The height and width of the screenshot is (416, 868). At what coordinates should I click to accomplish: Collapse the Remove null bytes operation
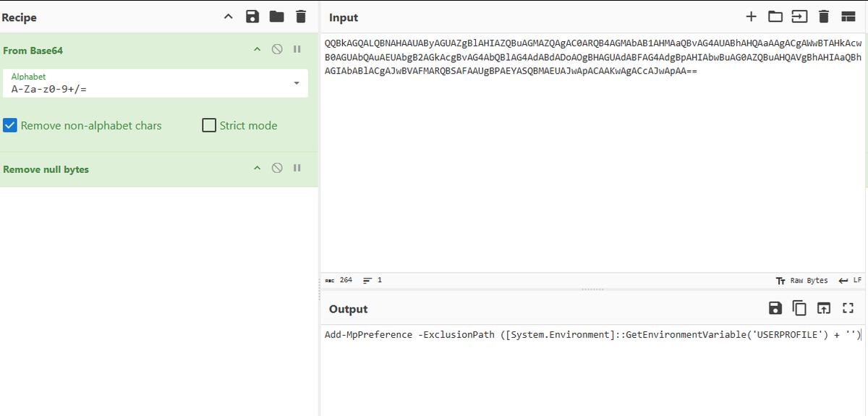coord(256,169)
